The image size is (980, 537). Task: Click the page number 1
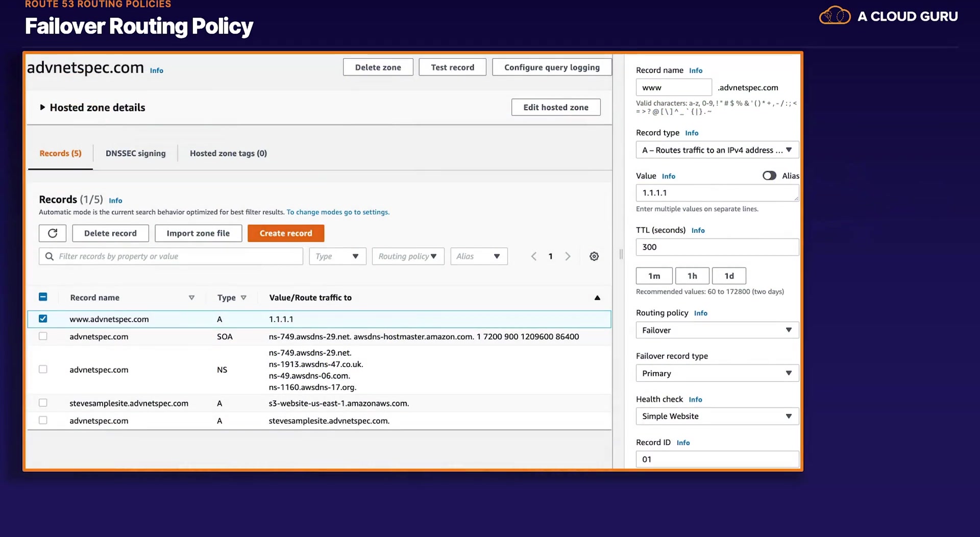tap(550, 256)
